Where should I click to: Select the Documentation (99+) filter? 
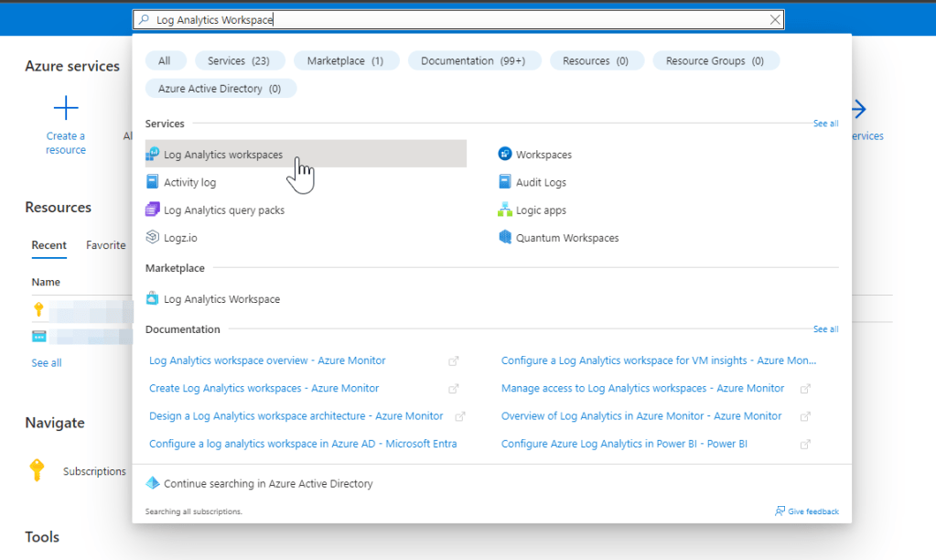(473, 60)
